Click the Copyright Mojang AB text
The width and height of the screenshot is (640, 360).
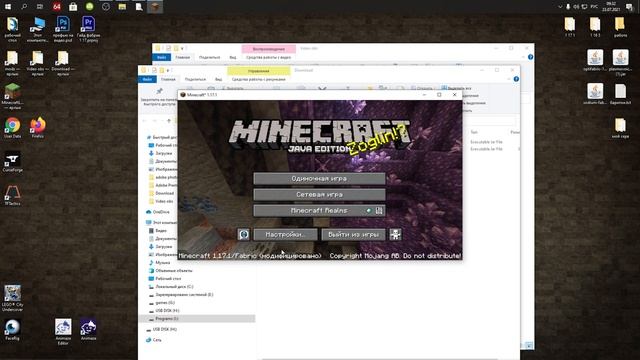tap(395, 256)
